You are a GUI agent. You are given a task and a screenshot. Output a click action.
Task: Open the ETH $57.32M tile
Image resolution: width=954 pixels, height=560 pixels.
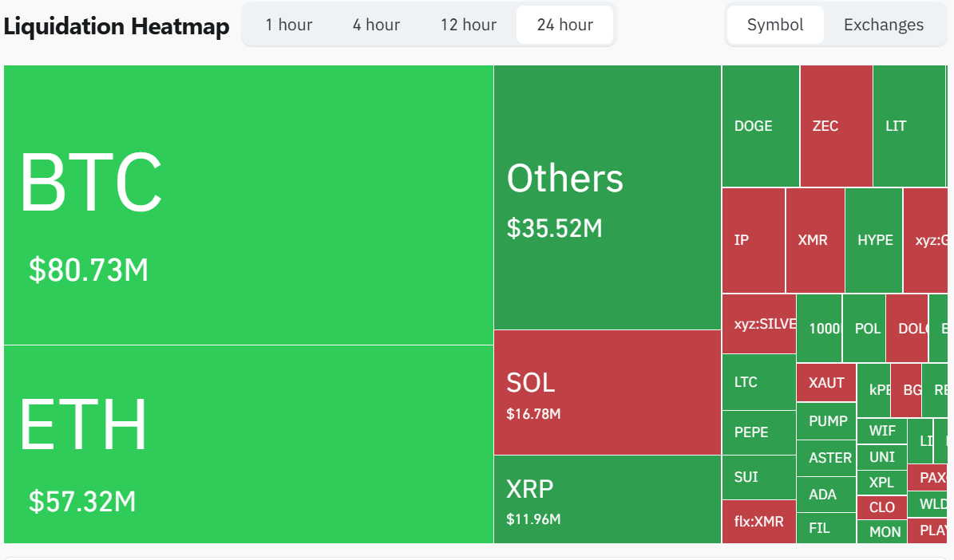248,444
